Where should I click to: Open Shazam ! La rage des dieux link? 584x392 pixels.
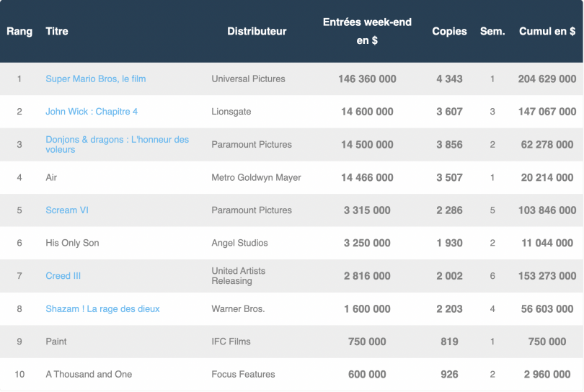tap(102, 309)
